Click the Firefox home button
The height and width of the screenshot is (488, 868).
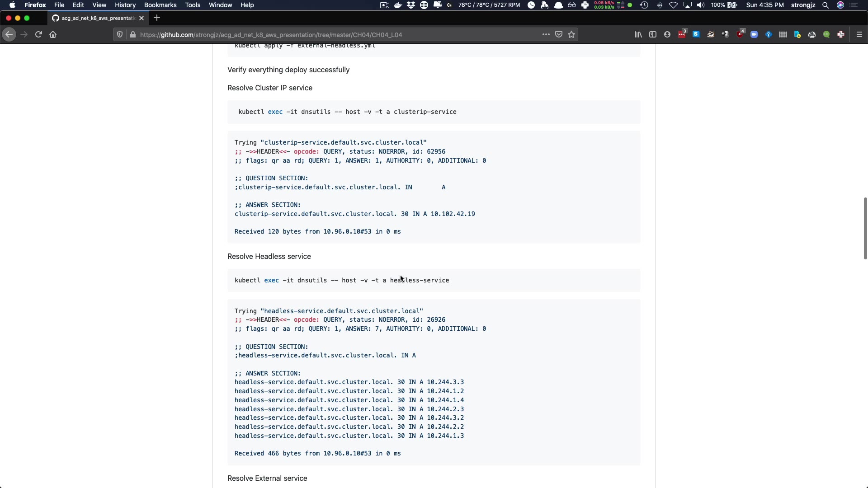coord(53,34)
